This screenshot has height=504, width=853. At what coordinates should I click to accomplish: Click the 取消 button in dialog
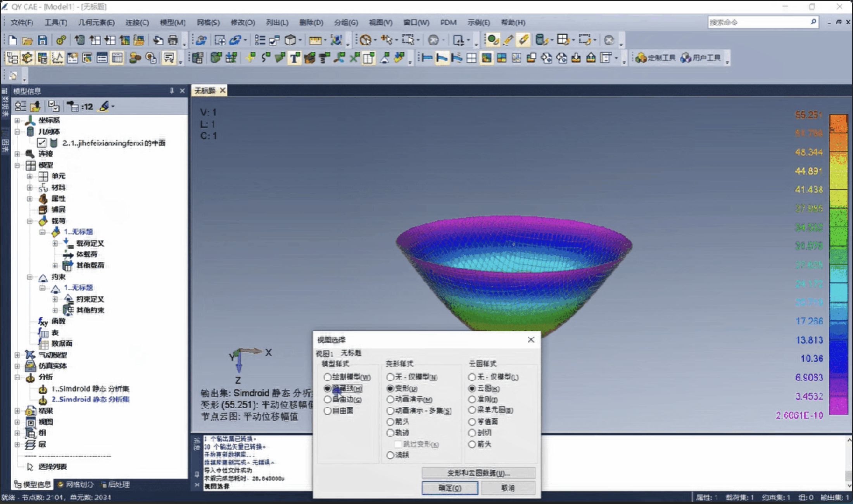tap(508, 488)
